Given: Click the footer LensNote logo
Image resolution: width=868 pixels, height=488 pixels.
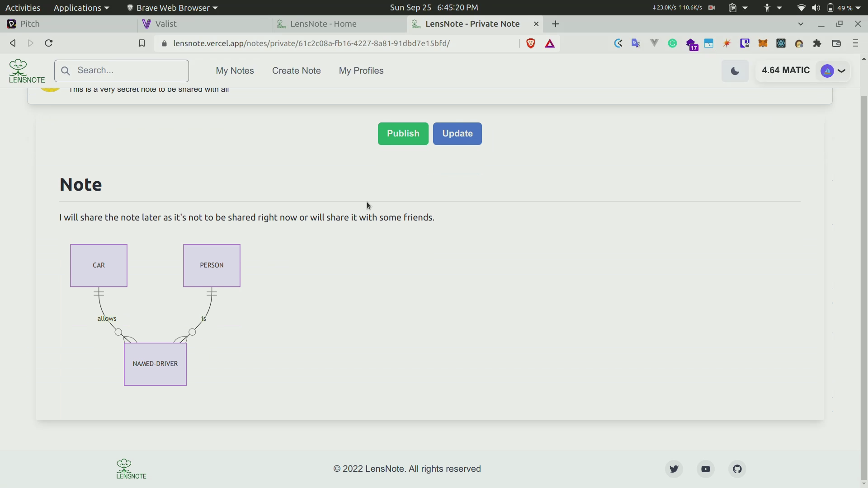Looking at the screenshot, I should (x=131, y=469).
